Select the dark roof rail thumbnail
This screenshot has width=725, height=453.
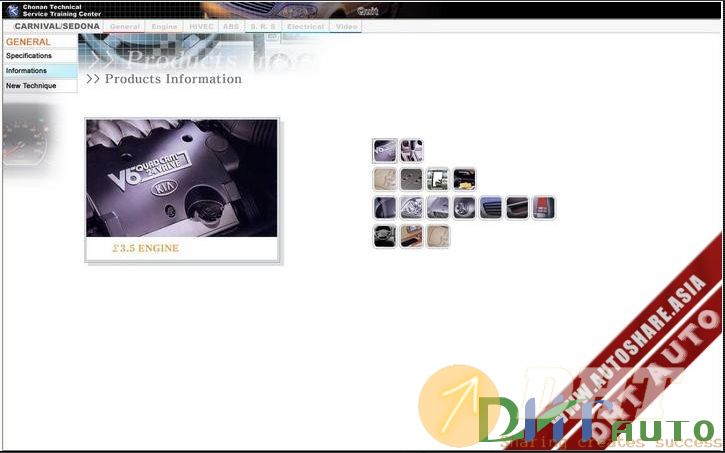[x=517, y=208]
